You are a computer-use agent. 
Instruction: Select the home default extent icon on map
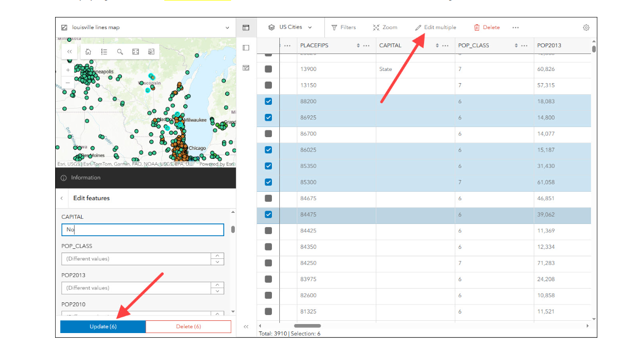tap(88, 51)
